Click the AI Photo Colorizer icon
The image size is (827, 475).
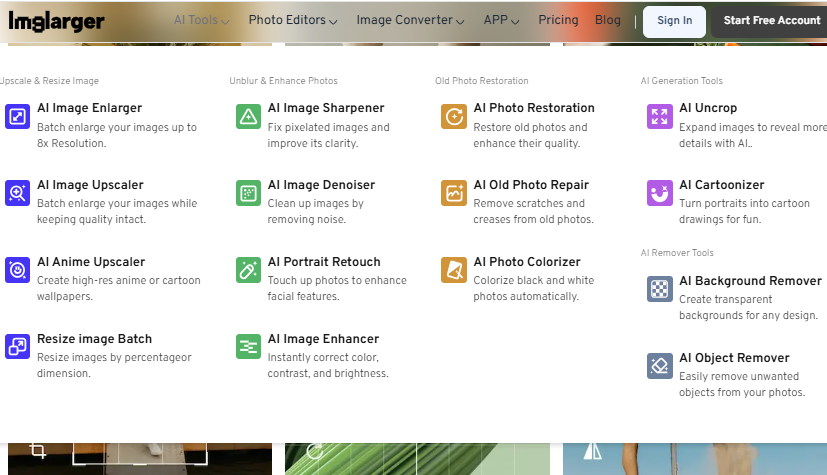(454, 270)
